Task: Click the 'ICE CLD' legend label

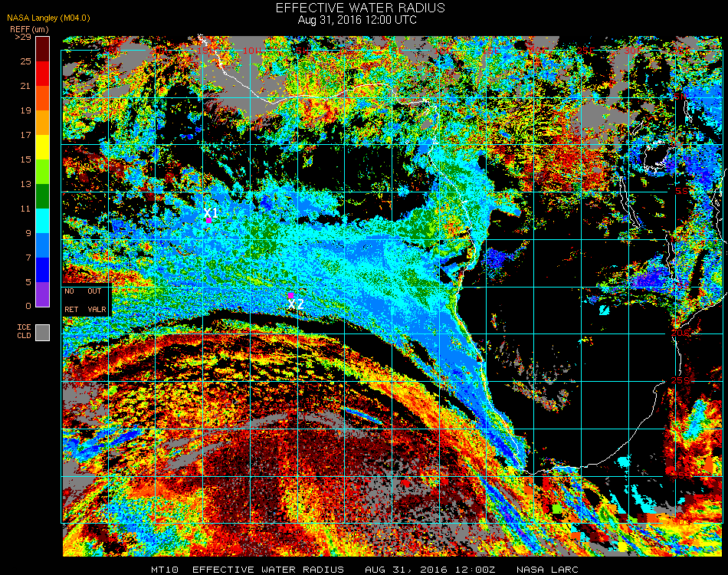Action: point(25,332)
